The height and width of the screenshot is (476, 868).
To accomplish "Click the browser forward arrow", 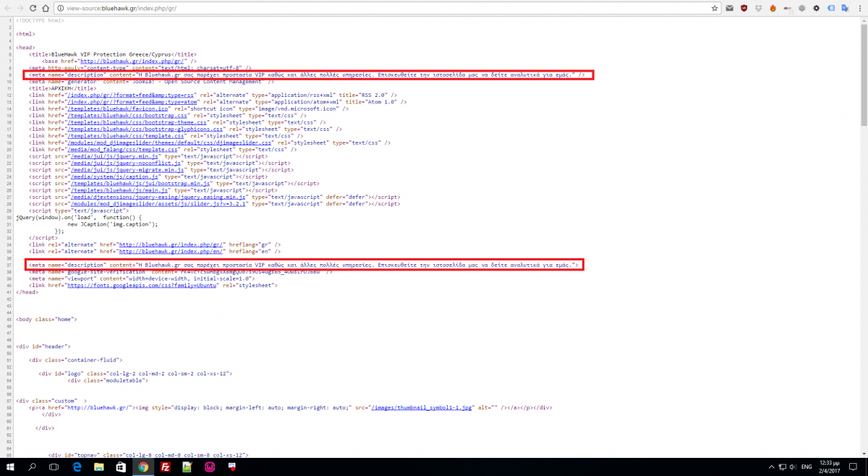I will (x=20, y=8).
